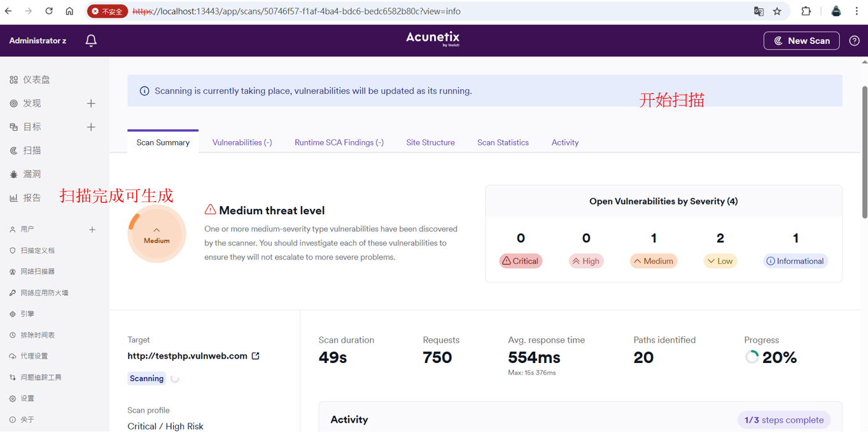Image resolution: width=868 pixels, height=445 pixels.
Task: Open the Scan Statistics tab
Action: coord(503,142)
